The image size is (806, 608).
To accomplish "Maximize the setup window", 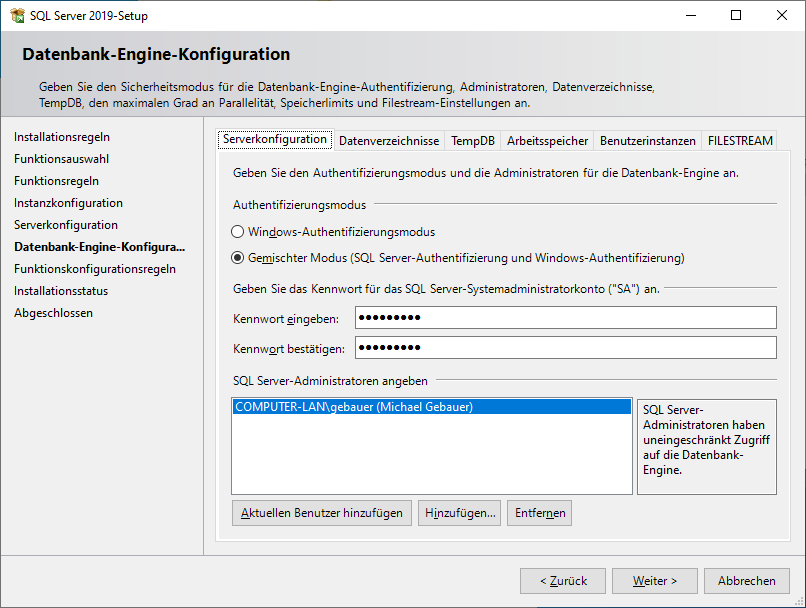I will [736, 15].
